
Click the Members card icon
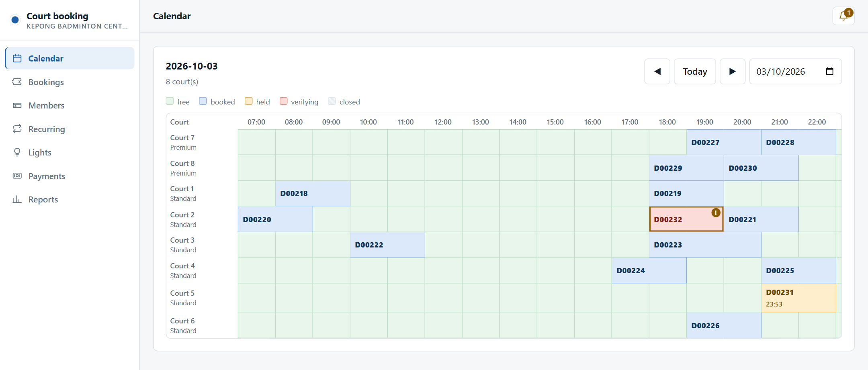point(17,105)
